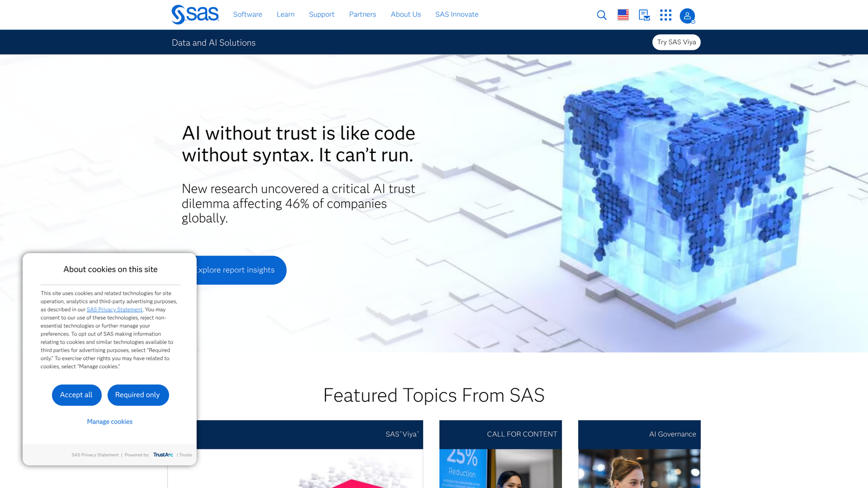Viewport: 868px width, 488px height.
Task: Open the apps grid icon
Action: click(666, 15)
